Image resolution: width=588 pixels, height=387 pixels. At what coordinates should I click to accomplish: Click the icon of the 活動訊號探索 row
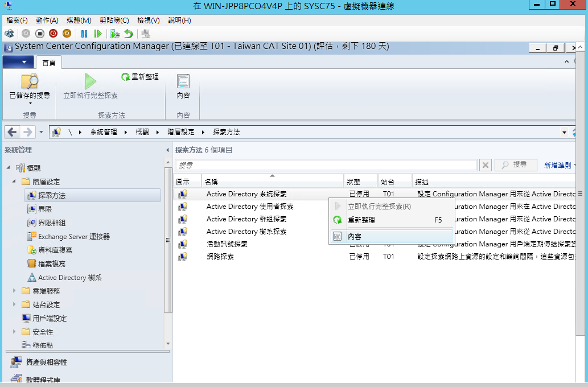183,244
